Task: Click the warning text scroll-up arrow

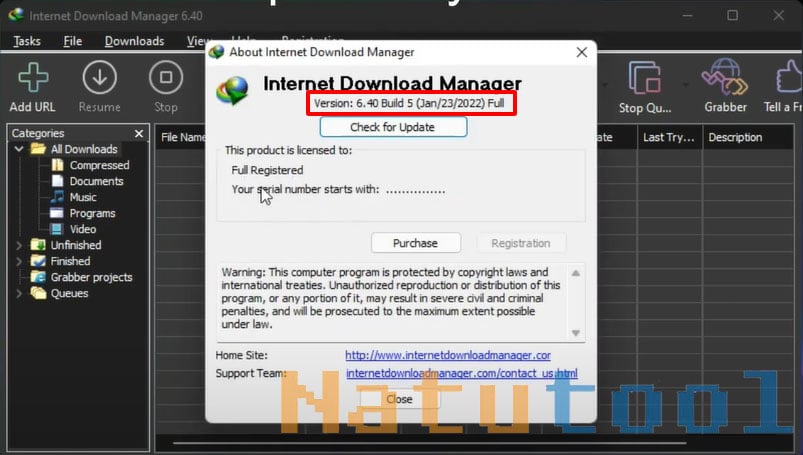Action: coord(576,273)
